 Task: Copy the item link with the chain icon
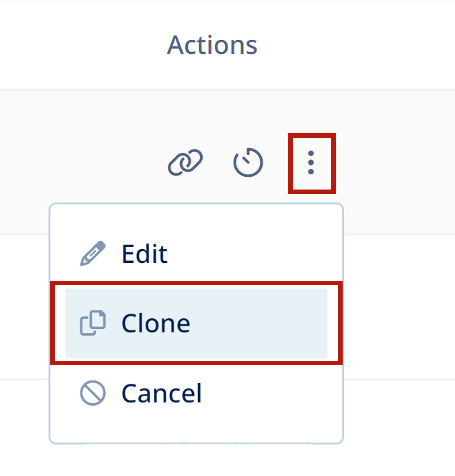click(185, 162)
